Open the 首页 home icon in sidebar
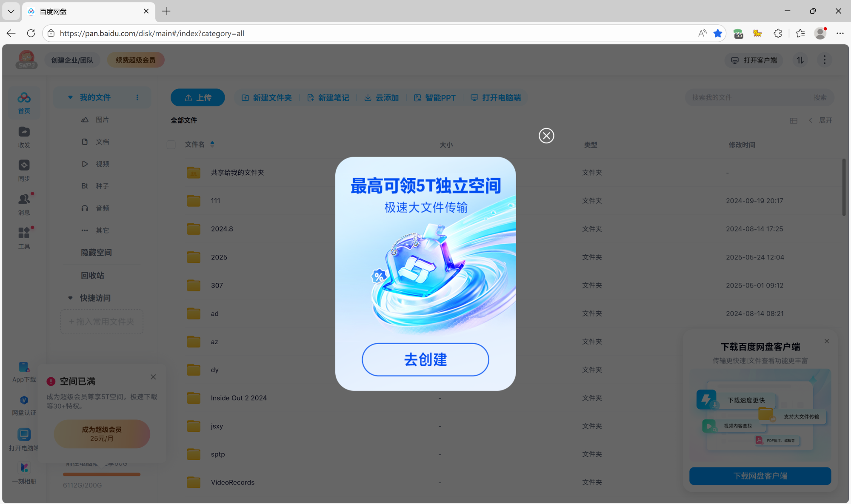The image size is (851, 504). 24,102
